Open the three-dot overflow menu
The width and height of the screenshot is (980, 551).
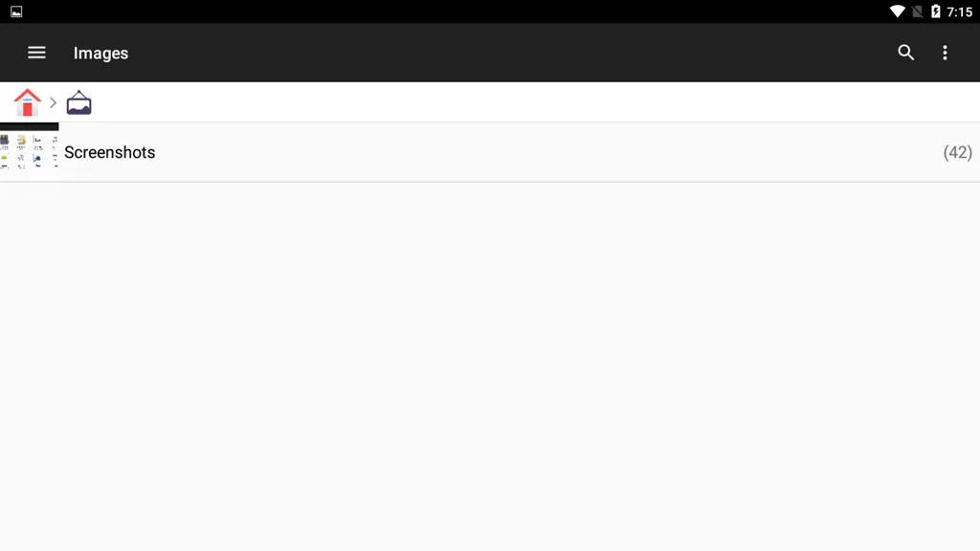[x=945, y=53]
